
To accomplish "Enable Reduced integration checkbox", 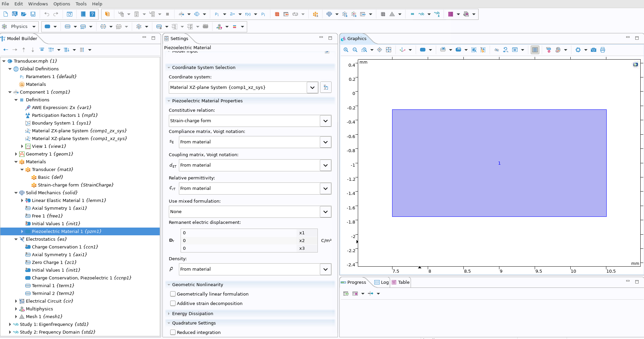I will (x=173, y=332).
